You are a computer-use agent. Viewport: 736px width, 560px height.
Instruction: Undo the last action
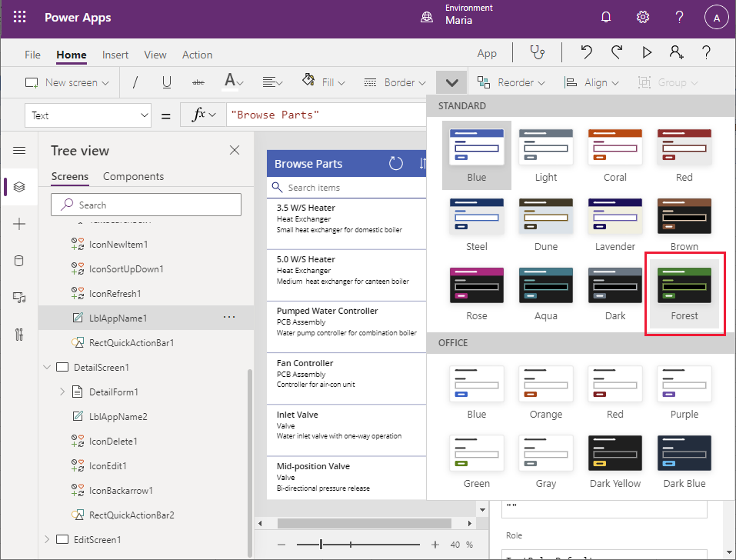(x=586, y=52)
